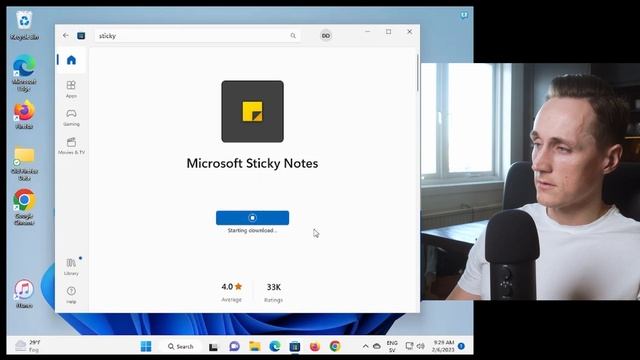Minimize the Microsoft Store window
Screen dimensions: 640x360
coord(368,31)
